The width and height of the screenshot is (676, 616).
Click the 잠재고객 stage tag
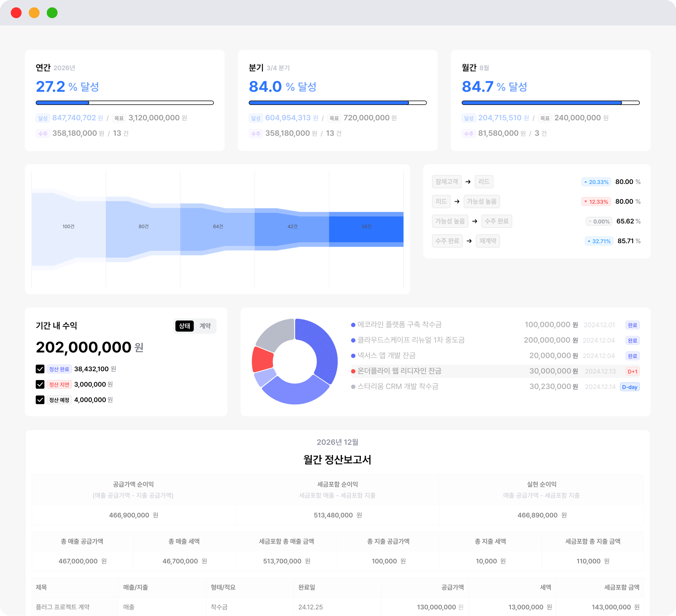pos(447,182)
